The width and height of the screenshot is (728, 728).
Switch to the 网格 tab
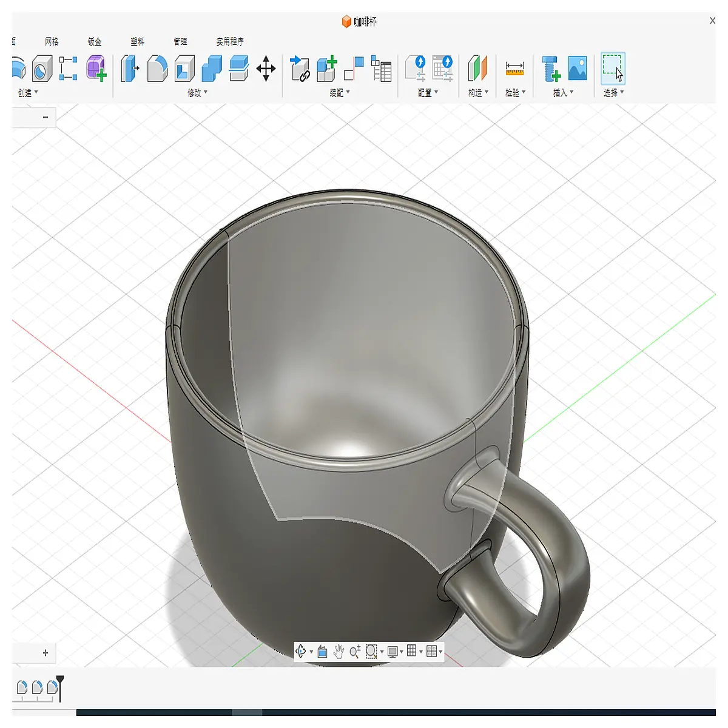point(52,41)
